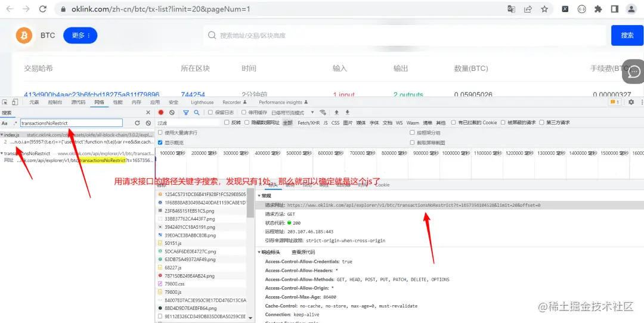This screenshot has height=323, width=644.
Task: Open the browser extensions puzzle icon
Action: (x=598, y=9)
